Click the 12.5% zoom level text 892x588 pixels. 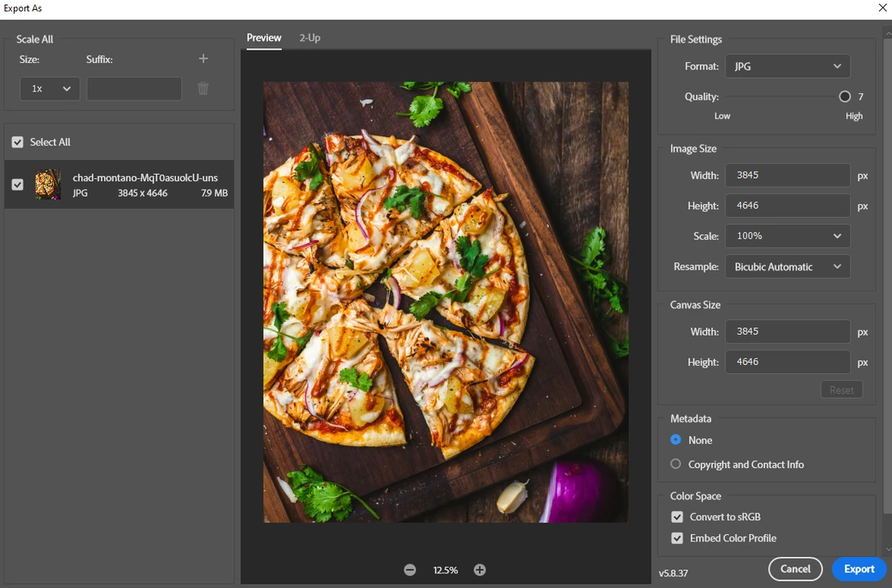click(445, 570)
